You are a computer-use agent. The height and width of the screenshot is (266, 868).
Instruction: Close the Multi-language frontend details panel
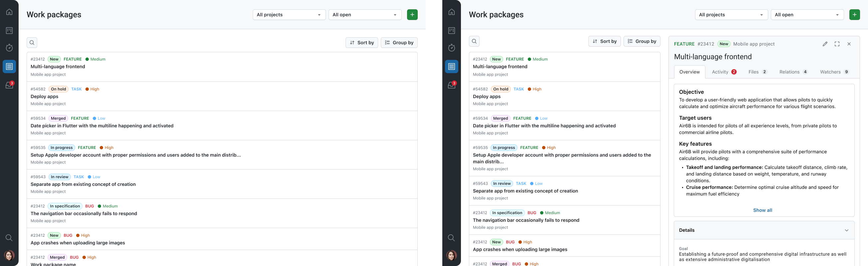point(849,44)
